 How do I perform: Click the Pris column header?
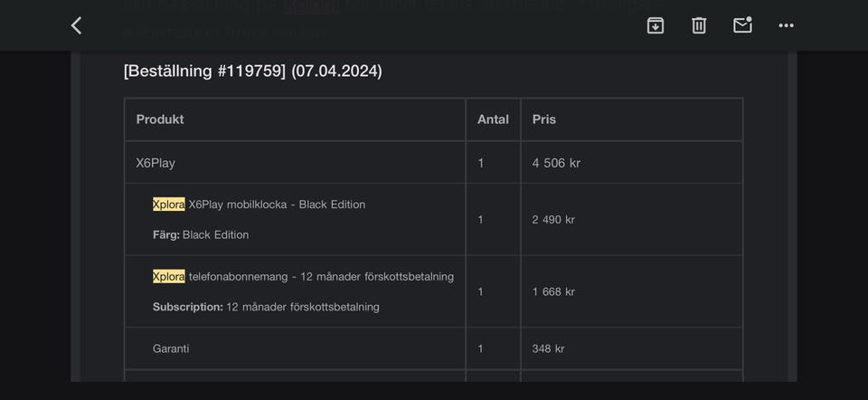tap(544, 119)
